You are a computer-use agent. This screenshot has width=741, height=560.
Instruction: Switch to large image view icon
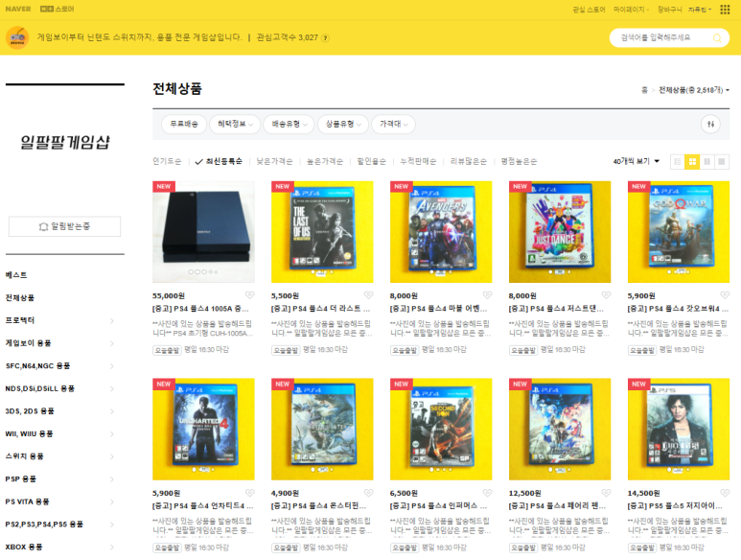[x=722, y=162]
